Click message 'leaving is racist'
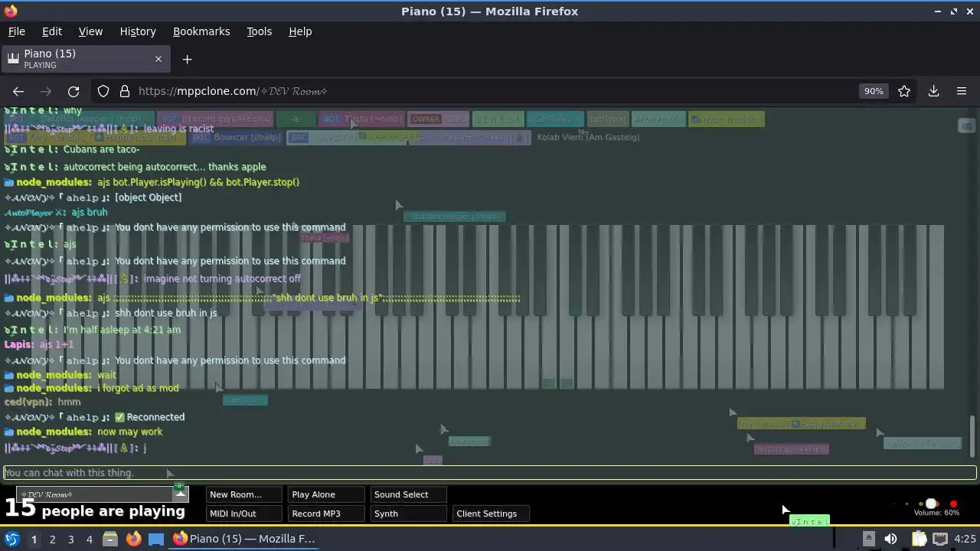The height and width of the screenshot is (551, 980). pos(178,129)
